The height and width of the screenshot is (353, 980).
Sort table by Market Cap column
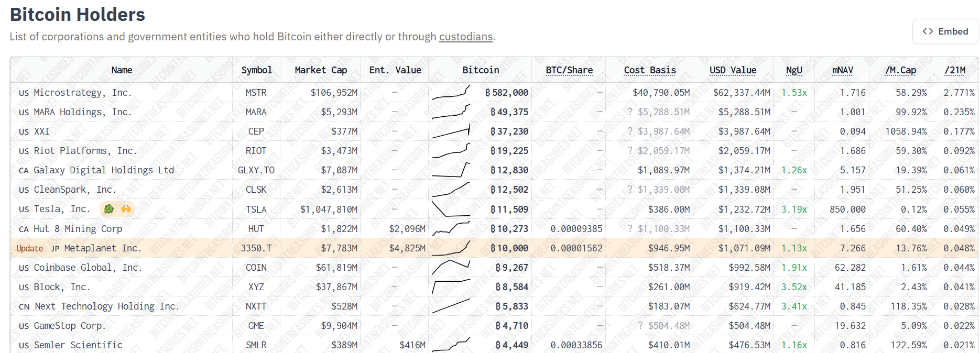(x=321, y=70)
